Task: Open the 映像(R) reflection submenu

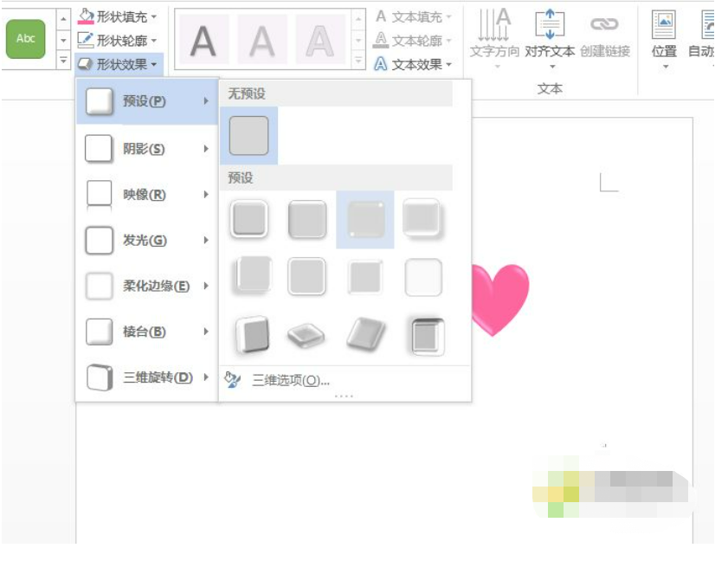Action: 145,195
